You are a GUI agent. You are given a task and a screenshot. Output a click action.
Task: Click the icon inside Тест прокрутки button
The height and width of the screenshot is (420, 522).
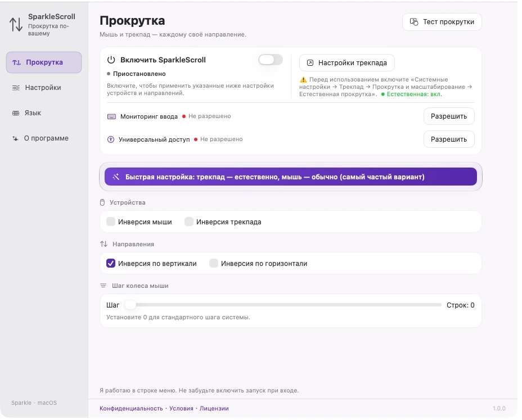click(x=414, y=21)
